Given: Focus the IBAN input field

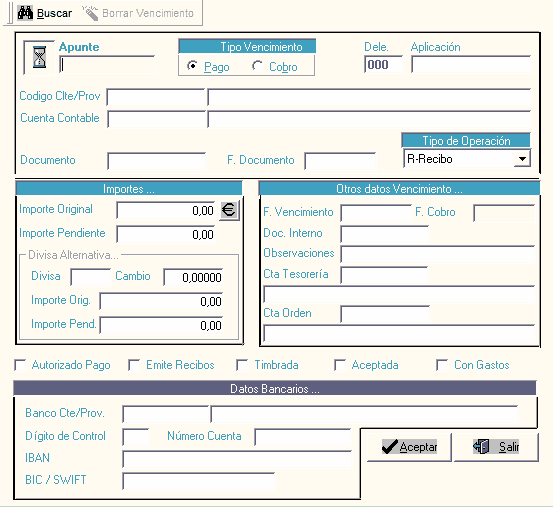Looking at the screenshot, I should pos(237,459).
